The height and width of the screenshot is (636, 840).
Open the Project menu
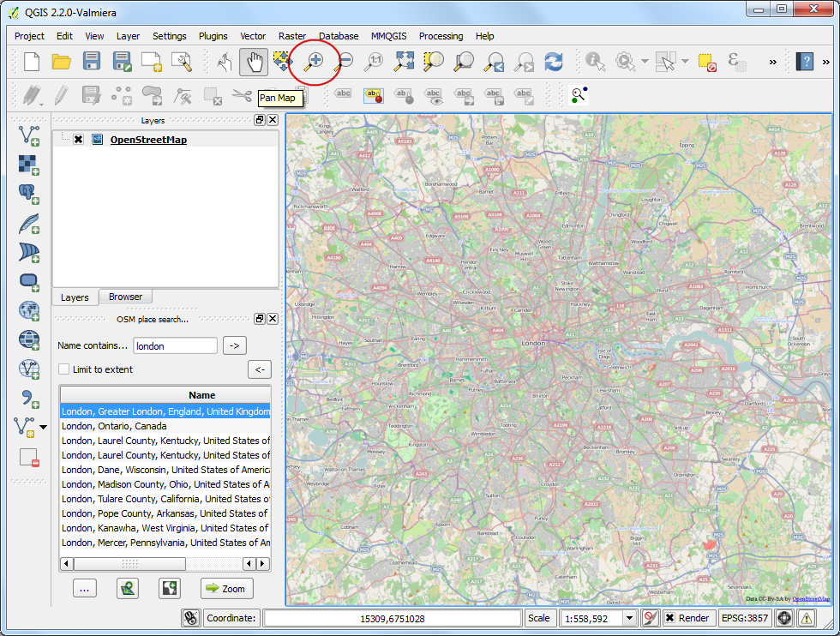click(x=29, y=36)
